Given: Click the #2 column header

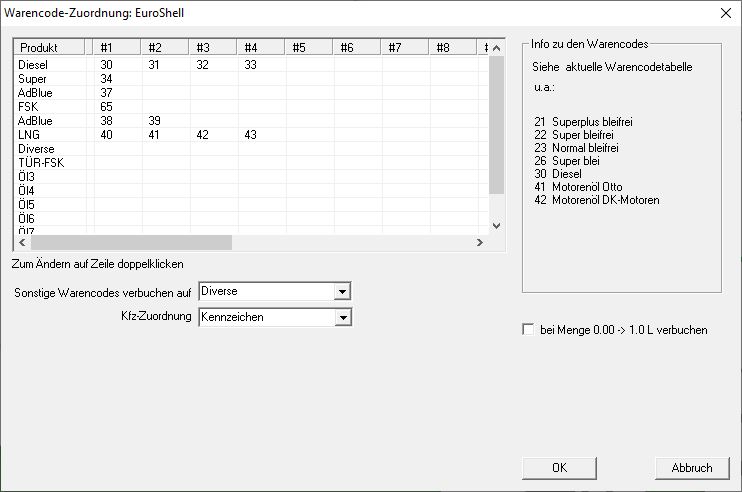Looking at the screenshot, I should [165, 47].
